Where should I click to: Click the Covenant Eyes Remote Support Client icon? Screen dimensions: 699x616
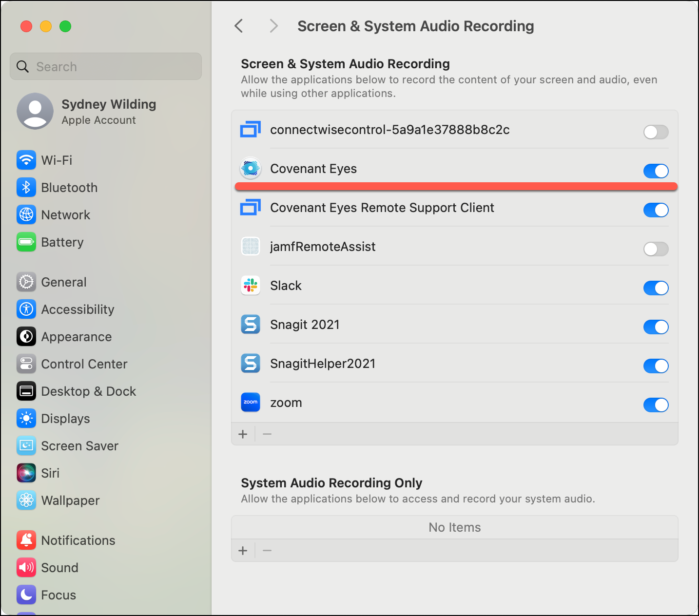[251, 208]
